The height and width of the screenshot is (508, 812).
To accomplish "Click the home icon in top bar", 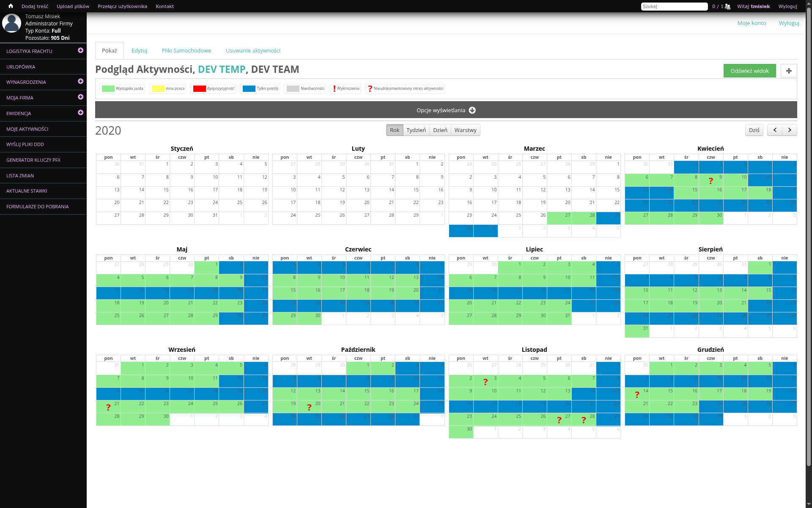I will (11, 6).
